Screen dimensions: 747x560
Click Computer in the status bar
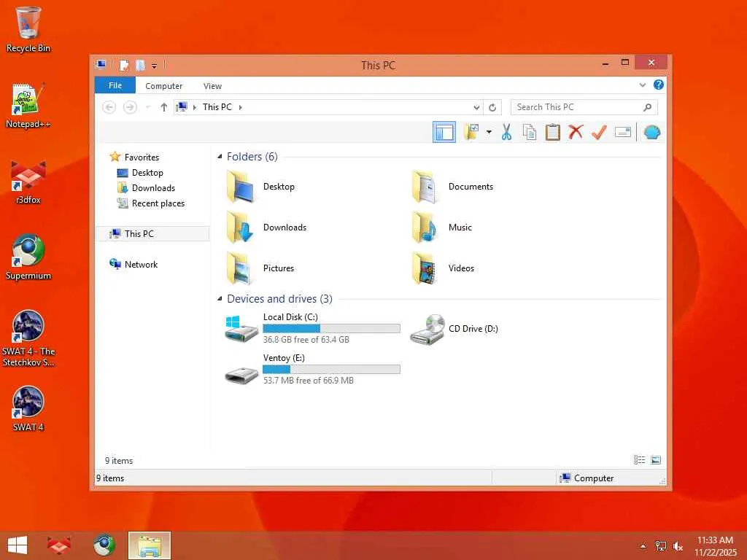click(587, 478)
